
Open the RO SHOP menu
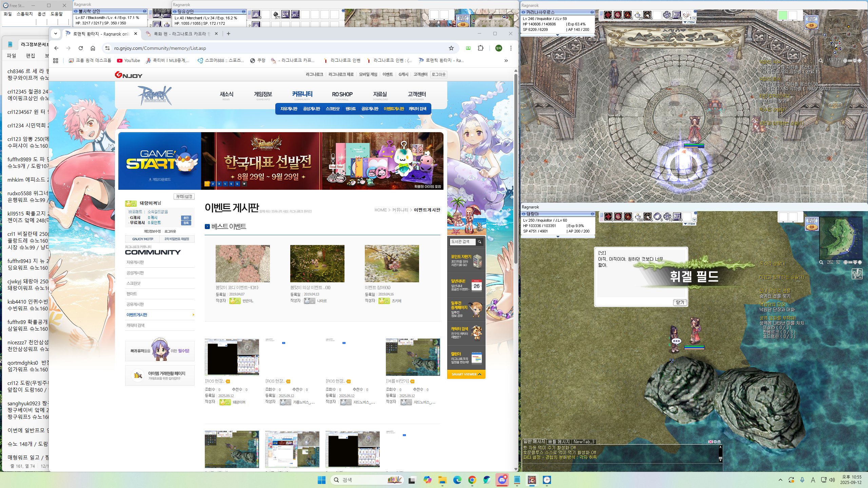coord(342,95)
